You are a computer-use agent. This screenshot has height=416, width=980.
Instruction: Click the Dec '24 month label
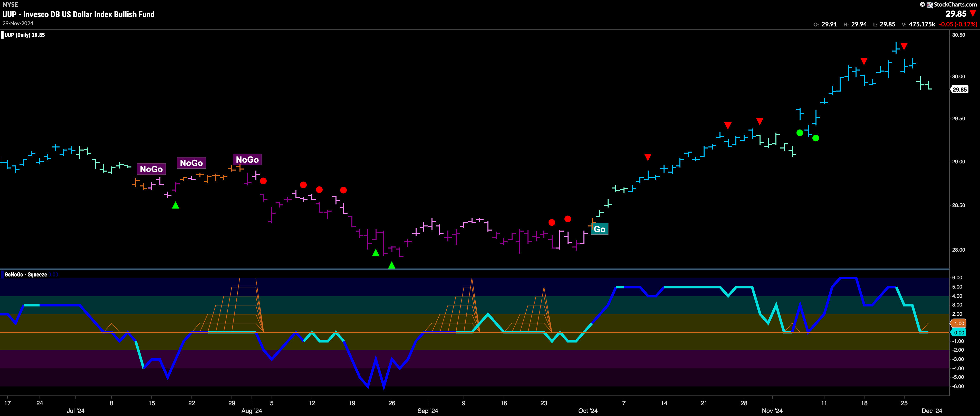[932, 411]
